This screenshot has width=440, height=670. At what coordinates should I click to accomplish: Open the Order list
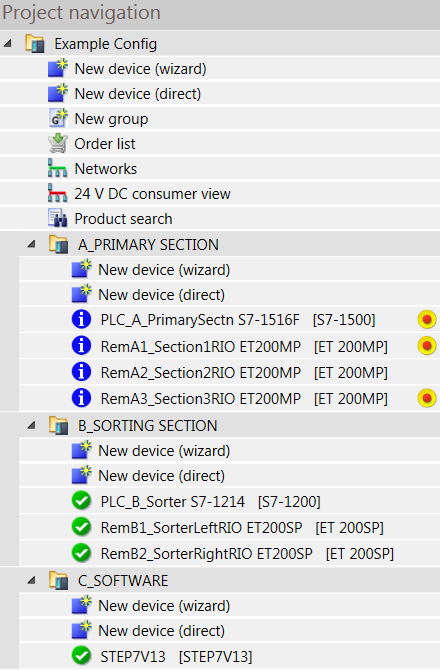(105, 144)
